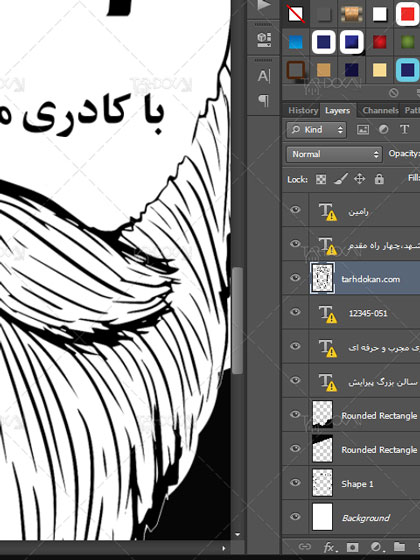Screen dimensions: 420x560
Task: Lock all padlock icon
Action: [x=379, y=179]
